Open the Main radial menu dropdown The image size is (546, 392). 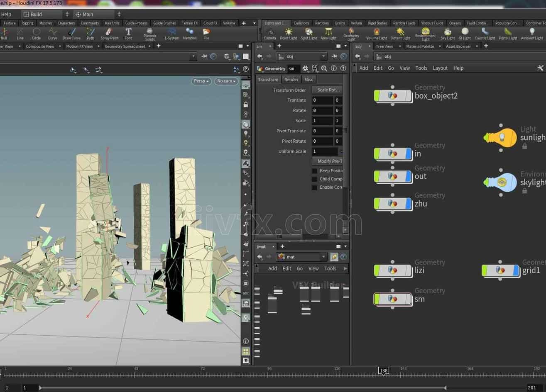[97, 14]
